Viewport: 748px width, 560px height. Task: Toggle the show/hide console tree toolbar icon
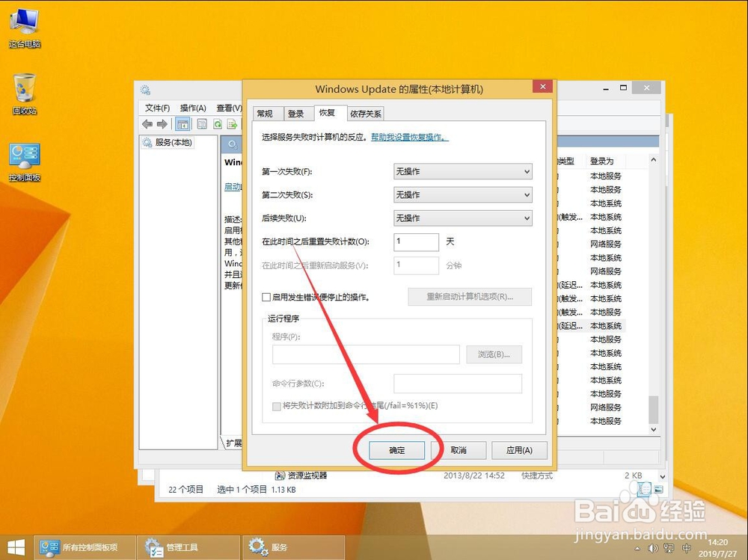pos(183,125)
